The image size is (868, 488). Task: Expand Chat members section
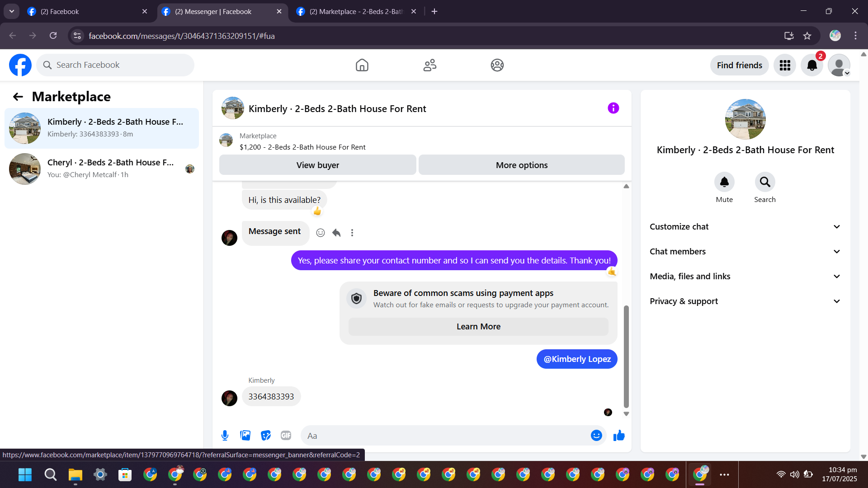(x=745, y=252)
